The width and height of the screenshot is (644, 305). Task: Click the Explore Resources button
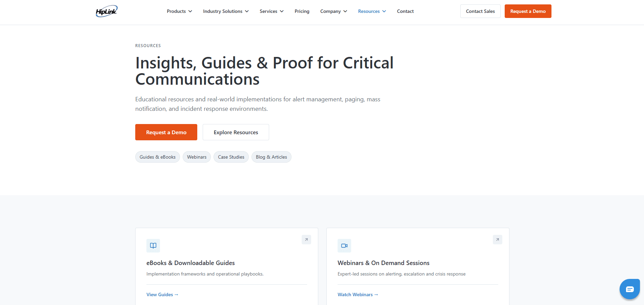coord(236,132)
